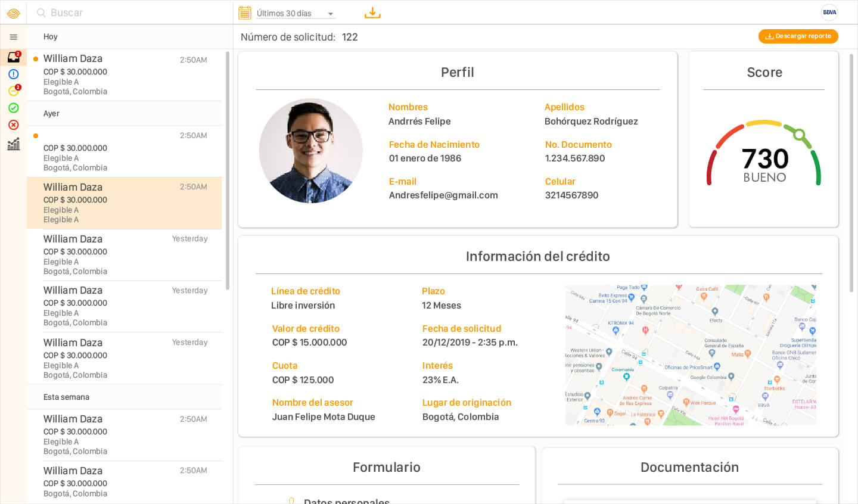This screenshot has height=504, width=858.
Task: Click the location map thumbnail
Action: (690, 355)
